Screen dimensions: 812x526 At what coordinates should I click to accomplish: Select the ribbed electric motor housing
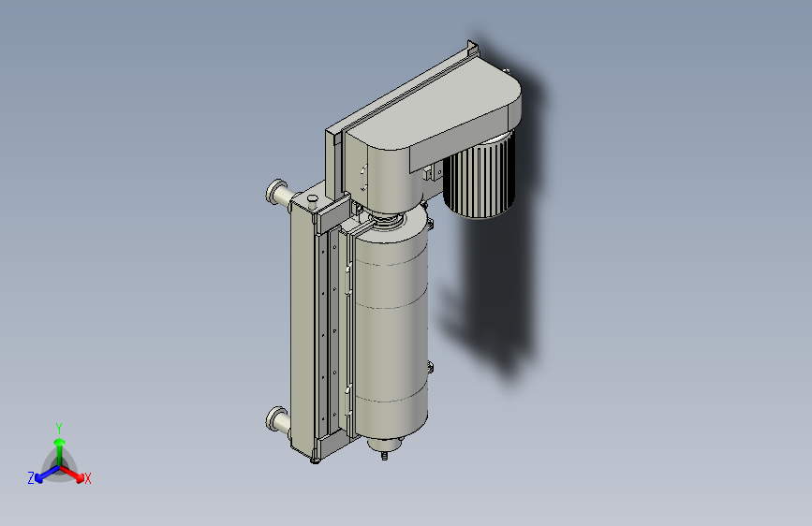(479, 176)
